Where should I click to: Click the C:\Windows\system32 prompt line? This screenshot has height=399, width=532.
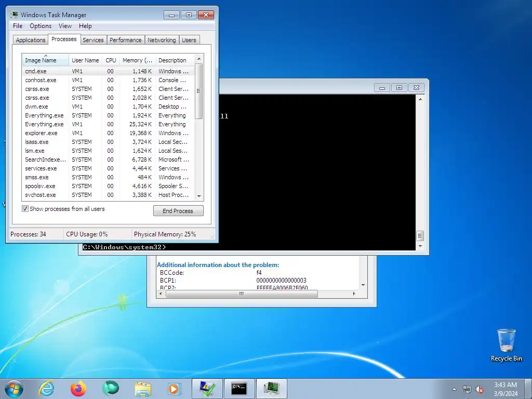[124, 247]
